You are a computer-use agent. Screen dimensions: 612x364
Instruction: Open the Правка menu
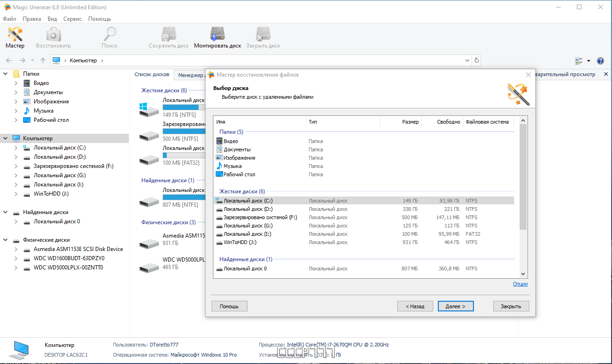[x=32, y=19]
